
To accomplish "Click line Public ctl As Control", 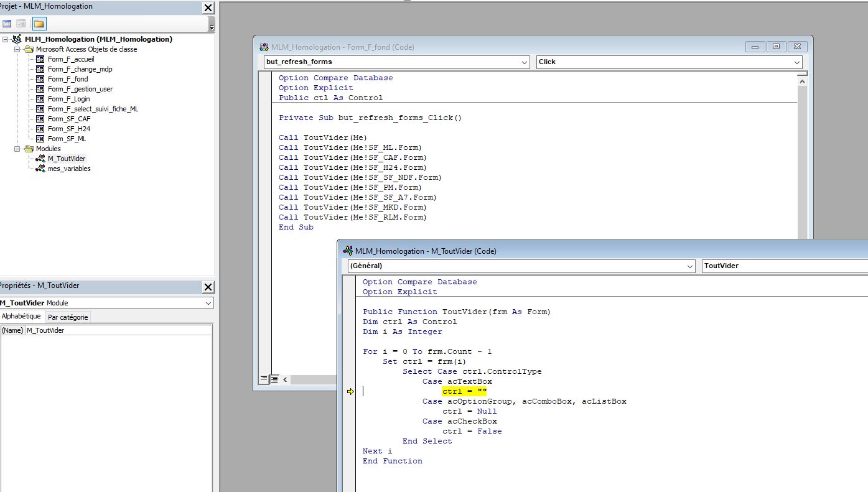I will [x=331, y=98].
